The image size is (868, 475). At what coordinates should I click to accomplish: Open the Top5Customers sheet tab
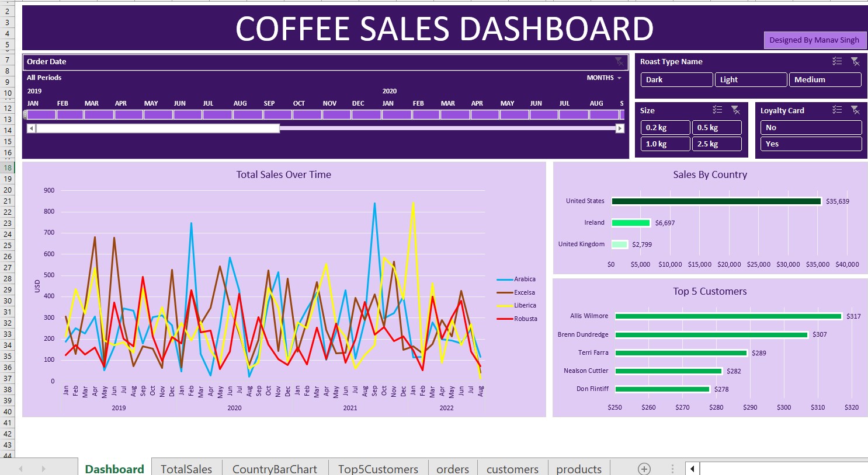click(x=378, y=469)
